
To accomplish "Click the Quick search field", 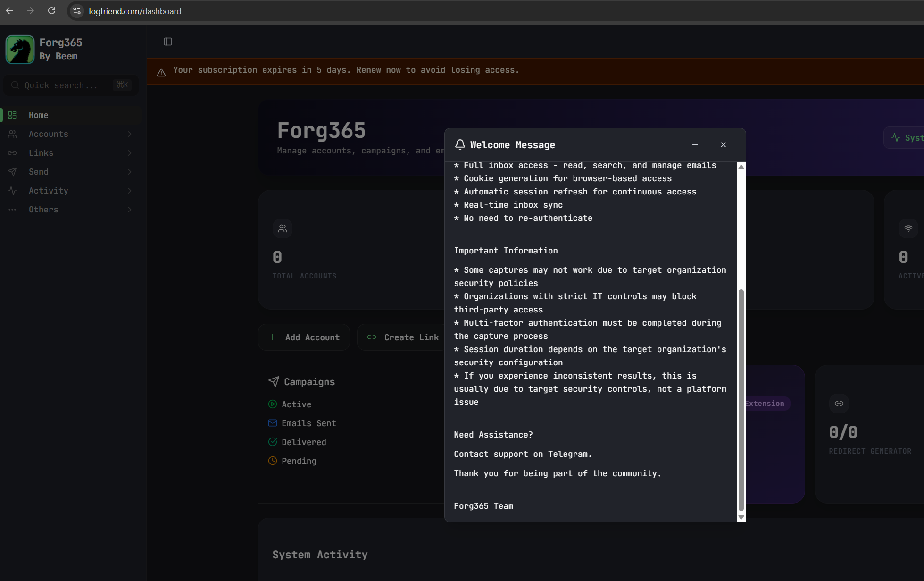I will pos(71,85).
